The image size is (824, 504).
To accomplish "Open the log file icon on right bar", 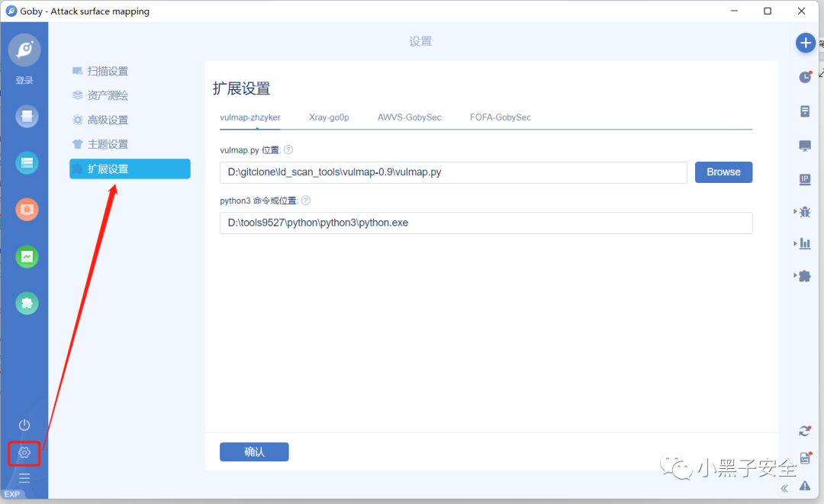I will point(806,457).
